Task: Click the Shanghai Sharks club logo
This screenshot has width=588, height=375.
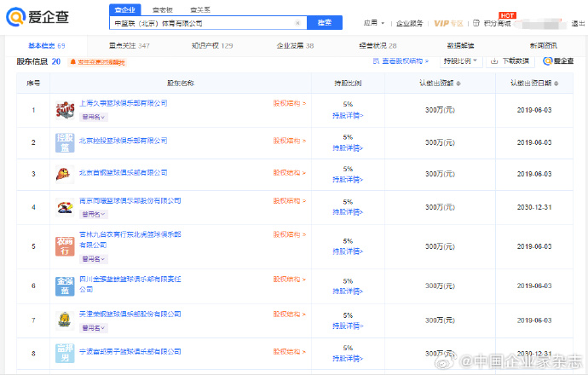Action: [65, 110]
